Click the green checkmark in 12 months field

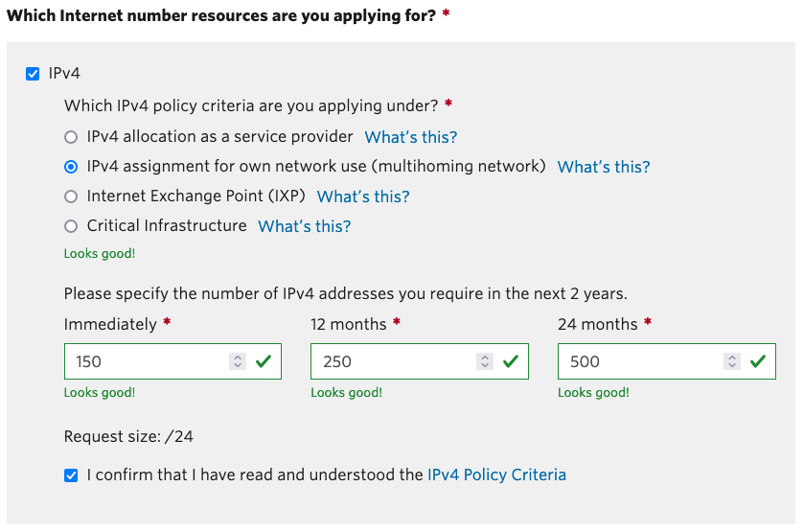coord(511,361)
